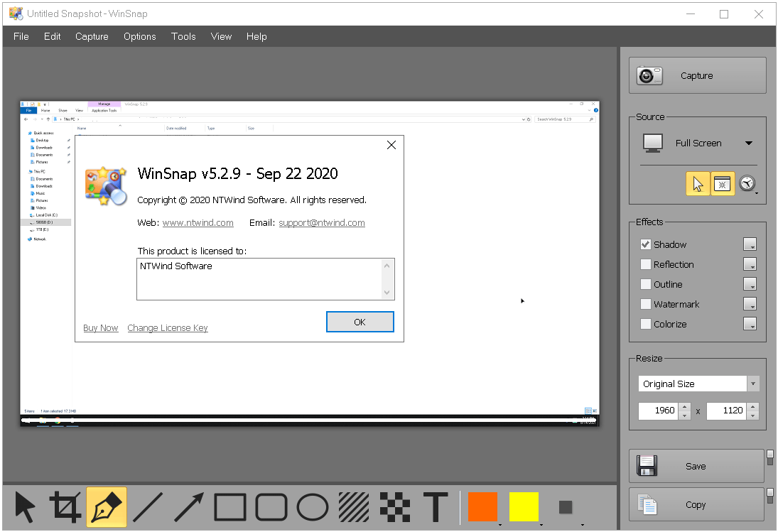Click the captured screenshot preview
The image size is (778, 532).
310,264
